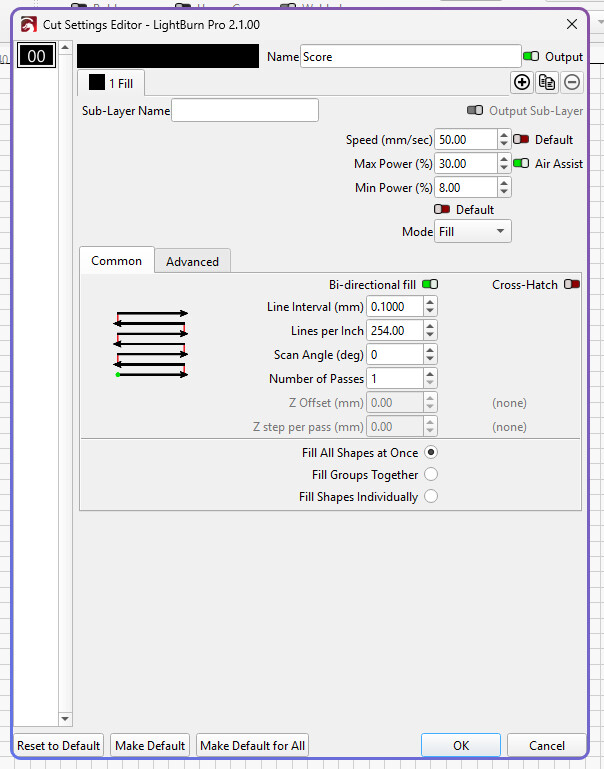Toggle the Output switch
Screen dimensions: 604x769
coord(531,56)
